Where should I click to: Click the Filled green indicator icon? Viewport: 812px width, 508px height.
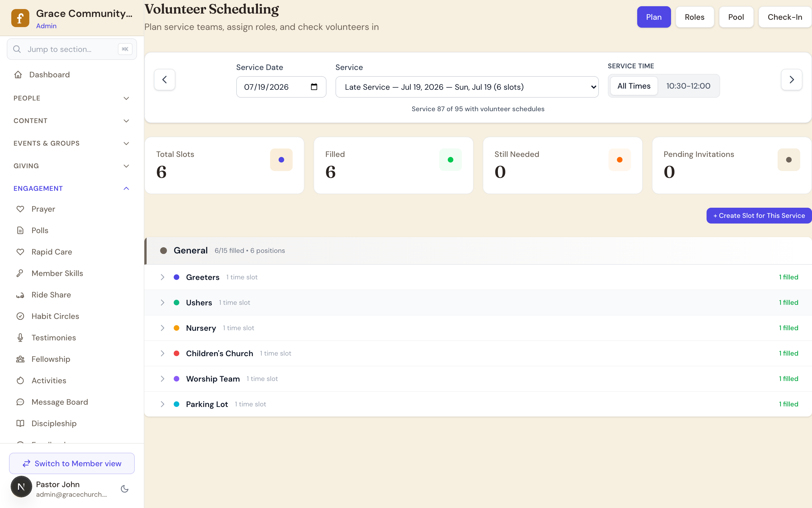pyautogui.click(x=450, y=160)
